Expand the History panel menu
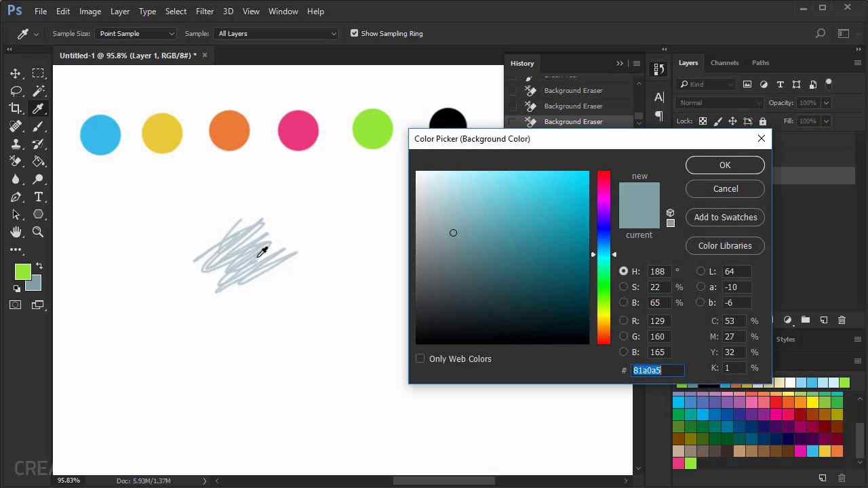The image size is (868, 488). 636,63
